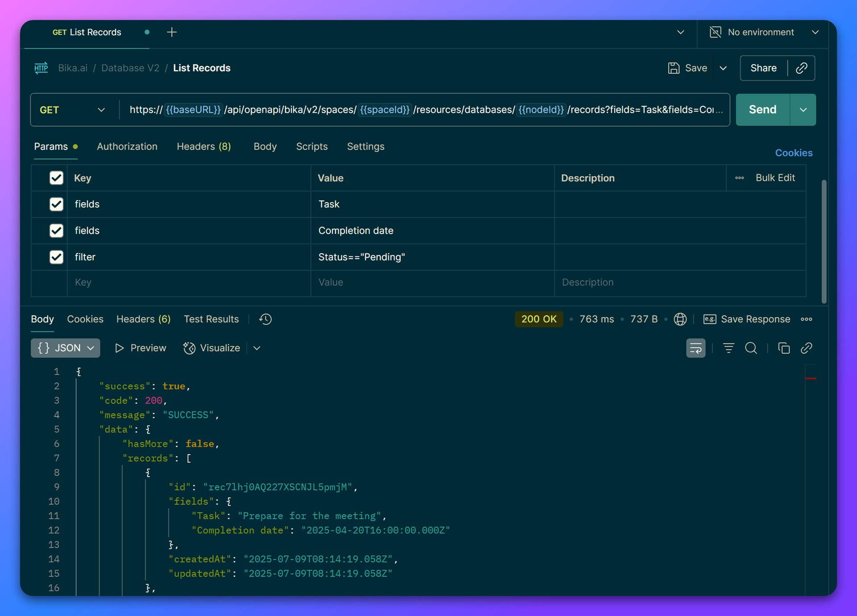
Task: Click the new tab plus icon
Action: coord(172,32)
